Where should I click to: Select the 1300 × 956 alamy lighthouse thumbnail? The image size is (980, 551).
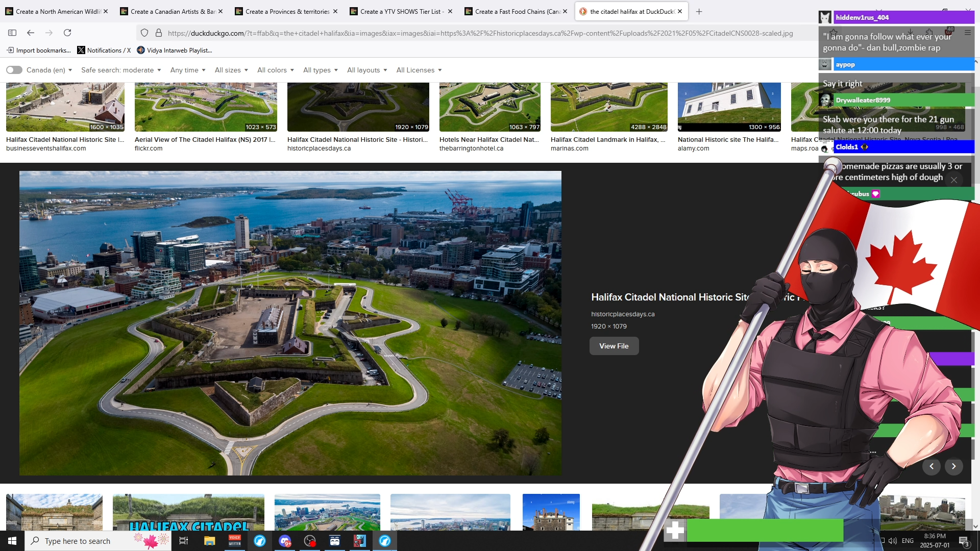729,107
